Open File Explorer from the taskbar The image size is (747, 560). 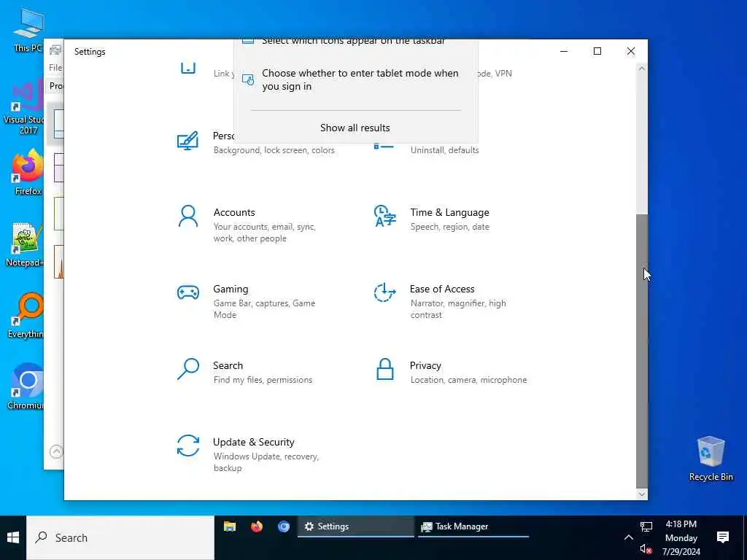click(230, 526)
